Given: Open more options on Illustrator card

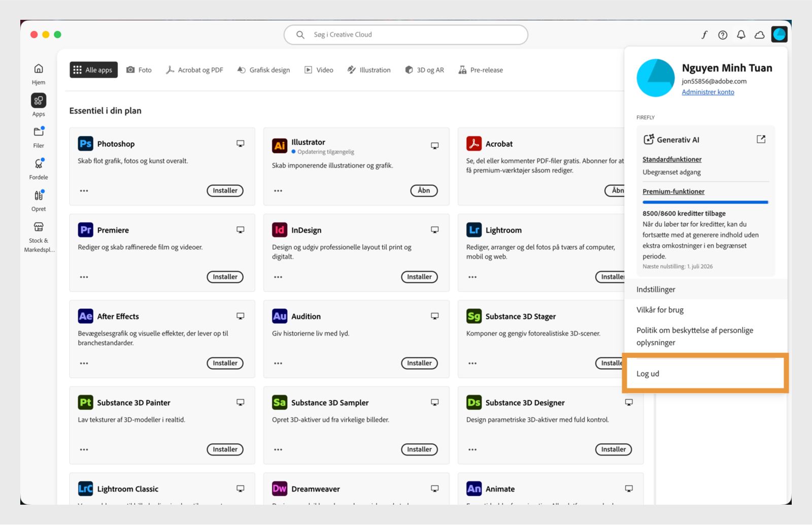Looking at the screenshot, I should pyautogui.click(x=278, y=191).
